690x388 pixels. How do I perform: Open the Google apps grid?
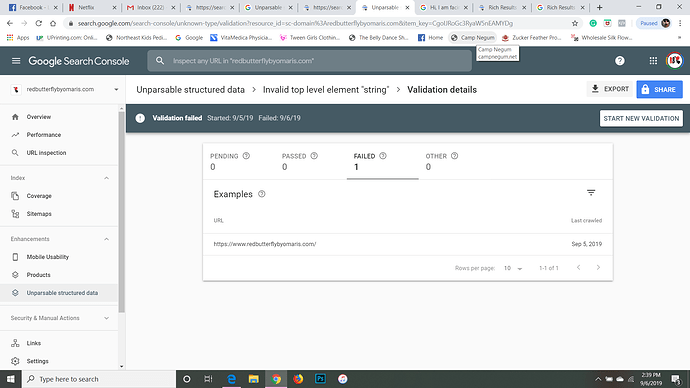coord(653,61)
